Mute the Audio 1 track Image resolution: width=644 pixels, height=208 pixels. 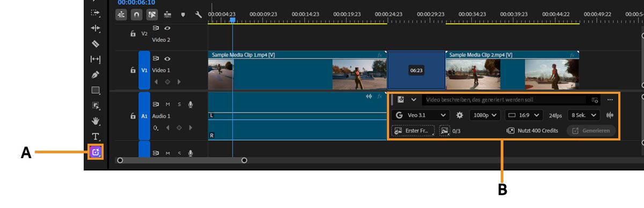pos(167,105)
